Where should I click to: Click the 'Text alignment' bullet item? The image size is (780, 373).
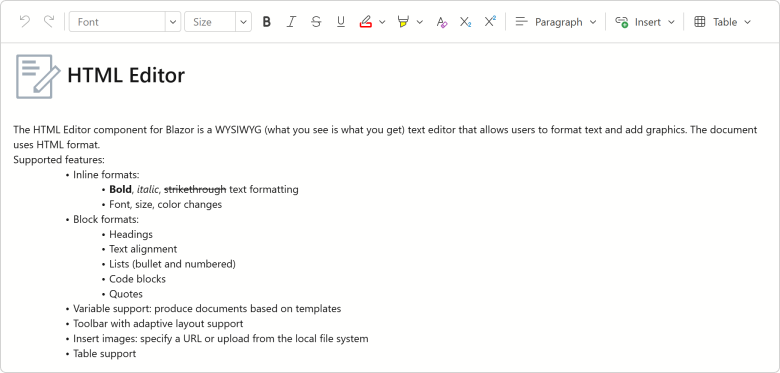pyautogui.click(x=143, y=249)
